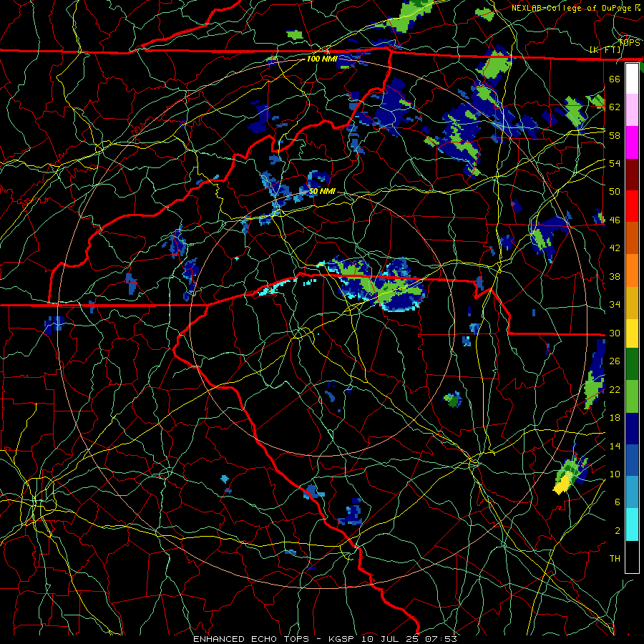Image resolution: width=644 pixels, height=644 pixels.
Task: Click the legend value 42
Action: click(x=615, y=248)
